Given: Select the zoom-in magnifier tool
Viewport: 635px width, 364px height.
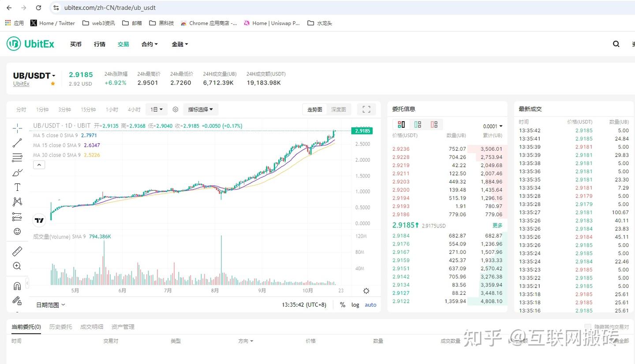Looking at the screenshot, I should tap(17, 266).
